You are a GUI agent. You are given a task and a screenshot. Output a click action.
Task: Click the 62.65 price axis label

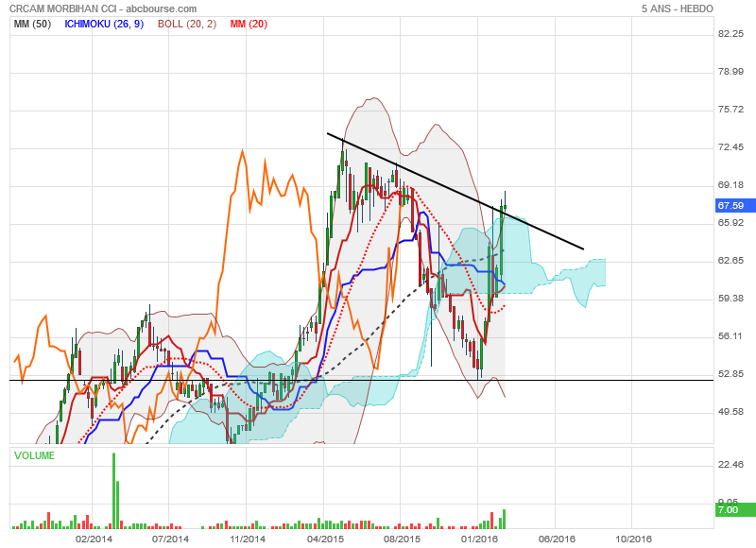click(x=730, y=261)
